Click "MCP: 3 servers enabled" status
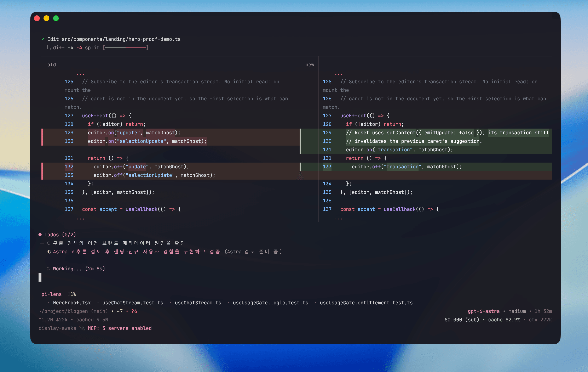 tap(120, 328)
